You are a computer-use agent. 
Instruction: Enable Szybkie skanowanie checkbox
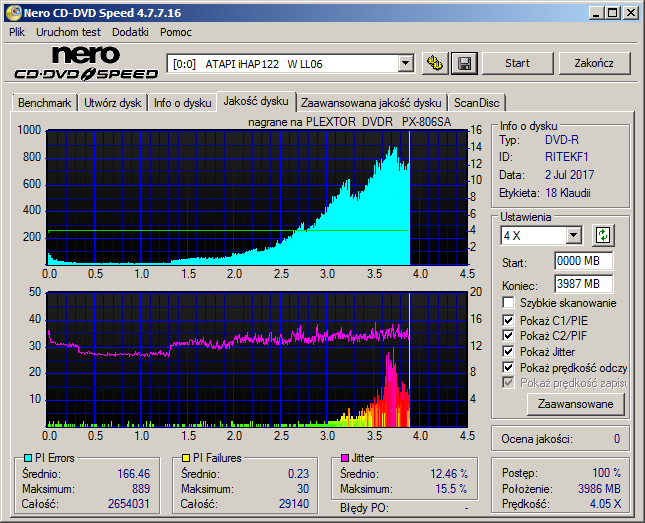(x=508, y=303)
